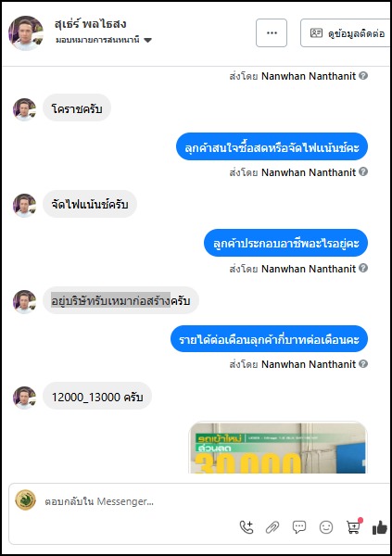392x556 pixels.
Task: Open the emoji picker smiley icon
Action: (x=326, y=527)
